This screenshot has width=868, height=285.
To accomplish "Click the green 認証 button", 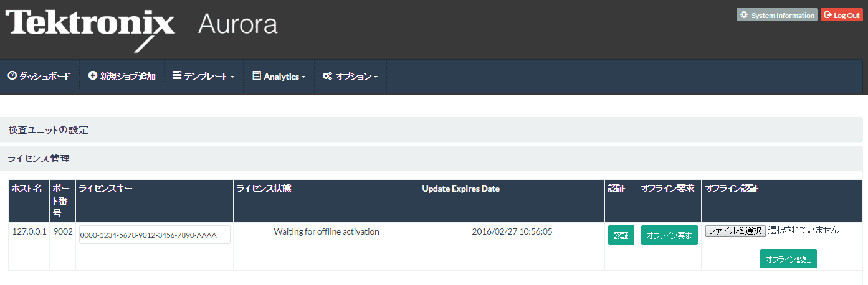I will (621, 235).
